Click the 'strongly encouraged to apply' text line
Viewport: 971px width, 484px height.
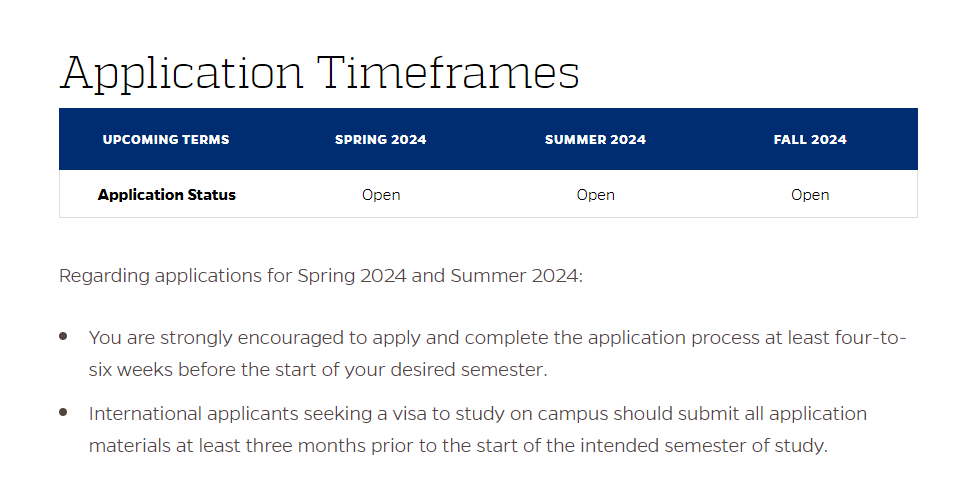pos(497,338)
